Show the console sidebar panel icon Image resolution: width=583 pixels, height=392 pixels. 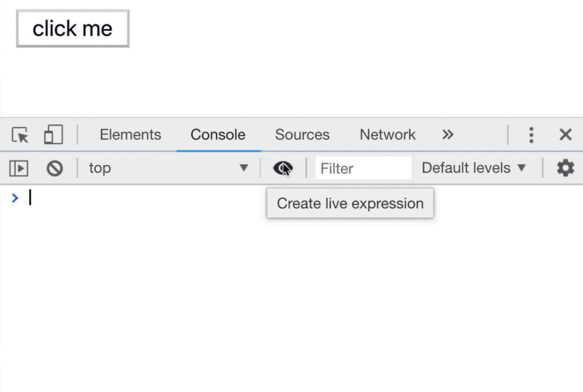(x=19, y=169)
